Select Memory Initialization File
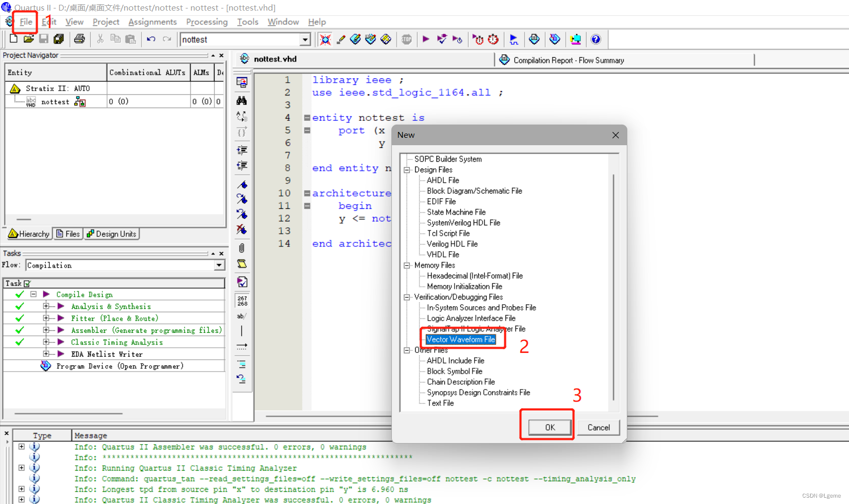 [465, 286]
